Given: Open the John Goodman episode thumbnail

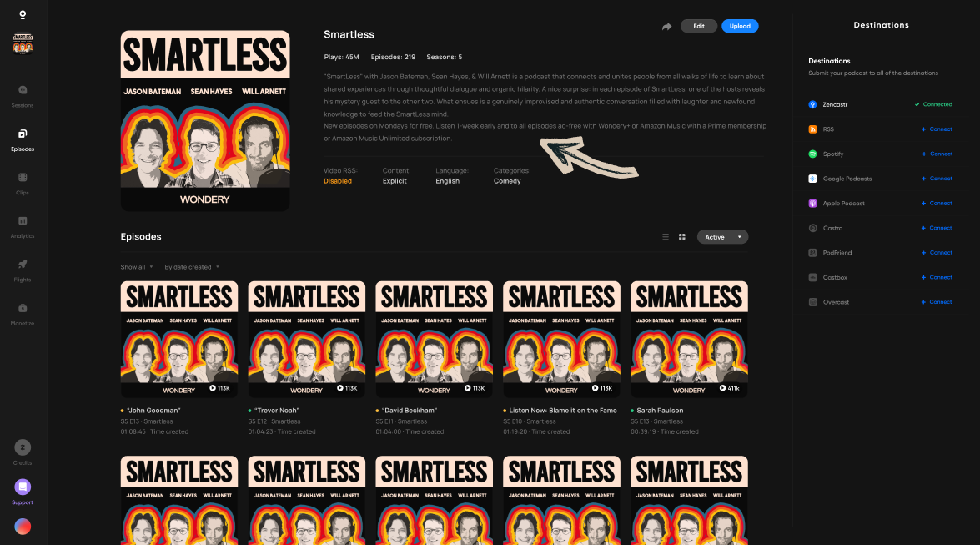Looking at the screenshot, I should coord(179,339).
